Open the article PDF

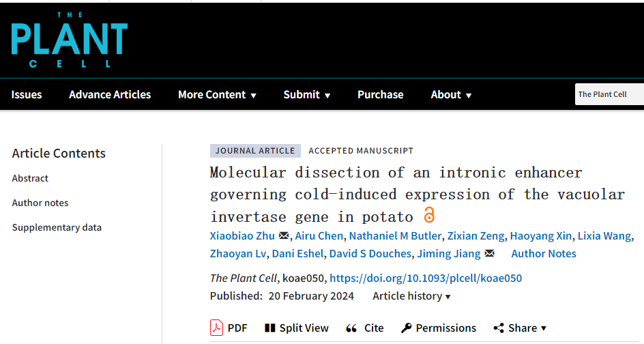pyautogui.click(x=229, y=328)
